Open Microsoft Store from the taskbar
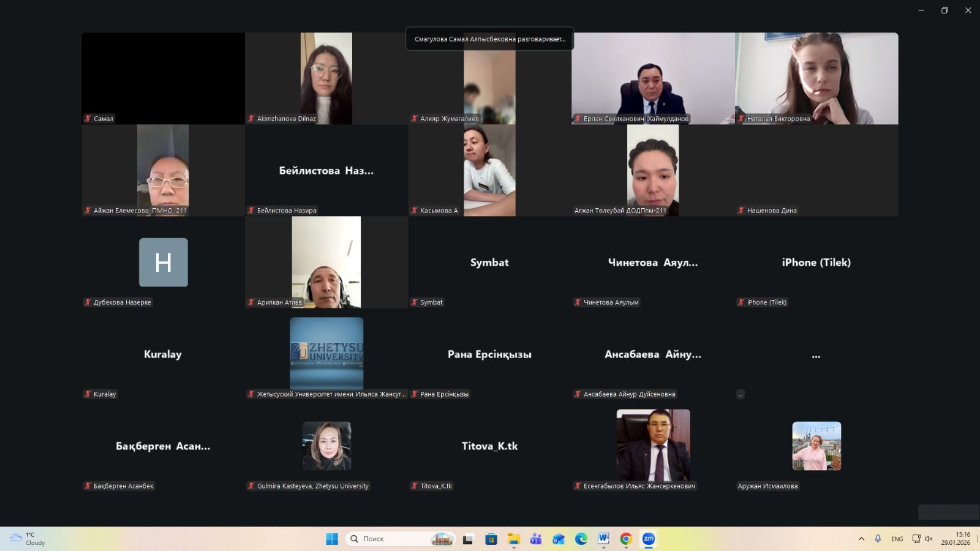 click(491, 539)
